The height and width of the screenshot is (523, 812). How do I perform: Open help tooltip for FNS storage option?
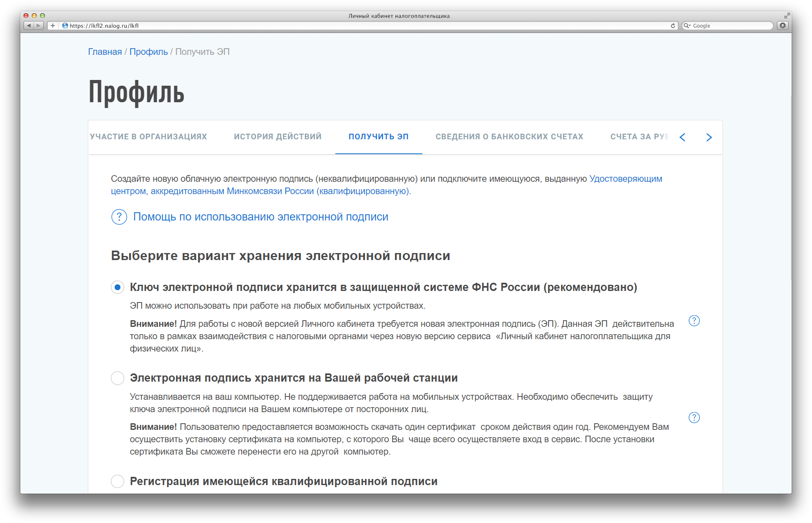pyautogui.click(x=694, y=321)
